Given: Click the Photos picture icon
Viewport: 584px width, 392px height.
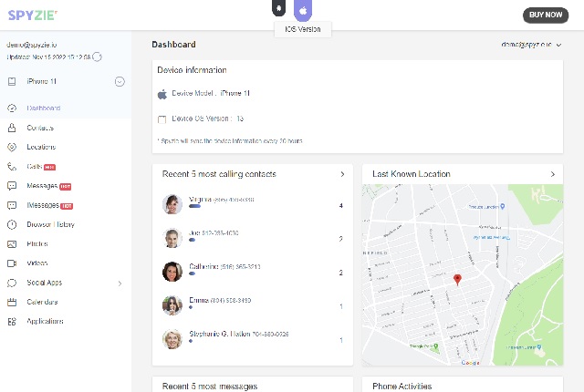Looking at the screenshot, I should click(12, 244).
